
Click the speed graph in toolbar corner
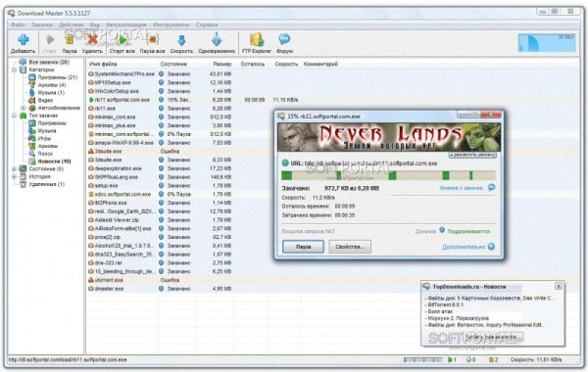pos(547,43)
